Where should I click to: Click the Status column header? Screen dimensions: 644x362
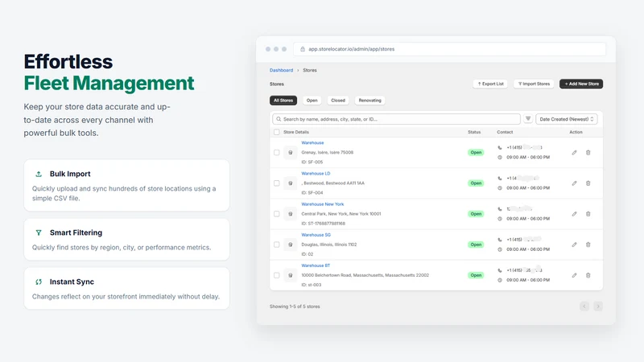click(474, 132)
